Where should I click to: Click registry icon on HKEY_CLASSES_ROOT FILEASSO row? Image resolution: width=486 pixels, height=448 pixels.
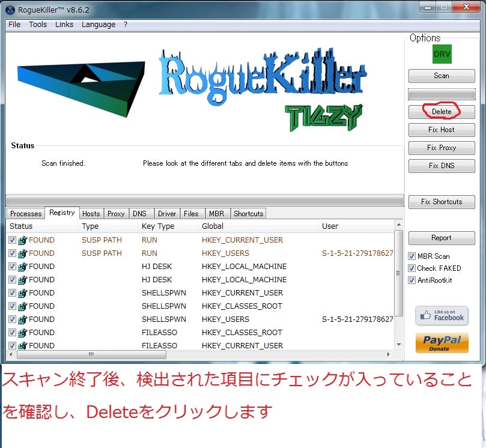click(x=22, y=333)
